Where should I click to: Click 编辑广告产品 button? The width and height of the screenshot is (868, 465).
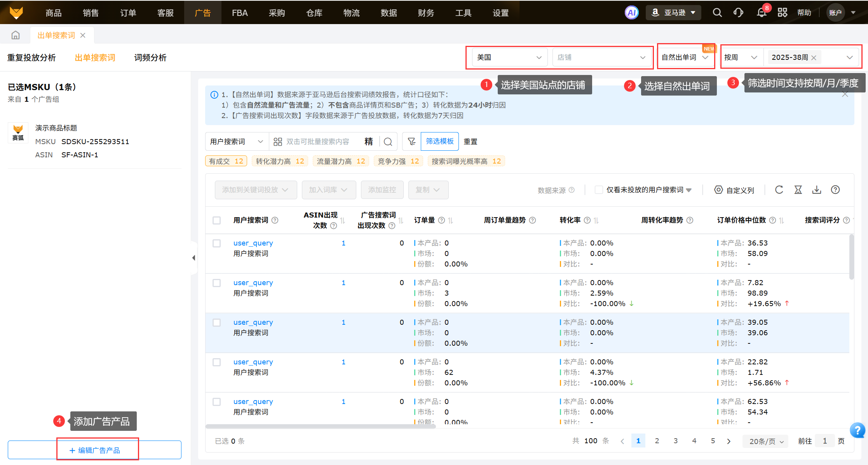[95, 450]
